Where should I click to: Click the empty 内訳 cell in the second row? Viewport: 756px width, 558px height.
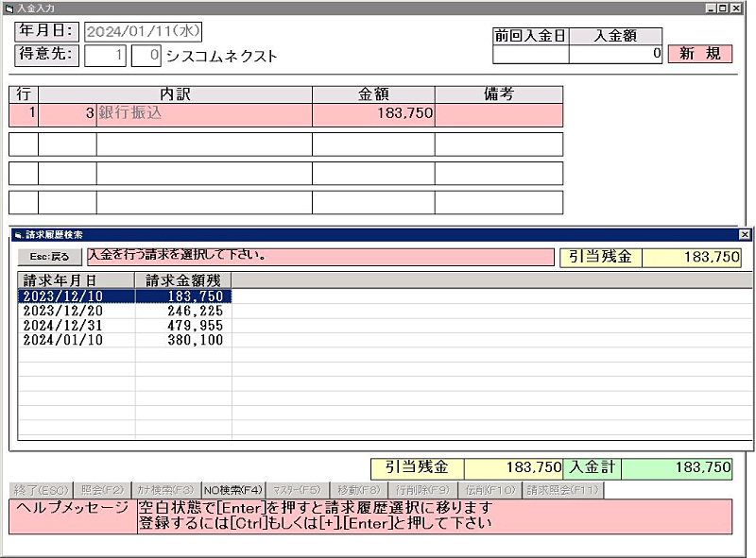[204, 144]
